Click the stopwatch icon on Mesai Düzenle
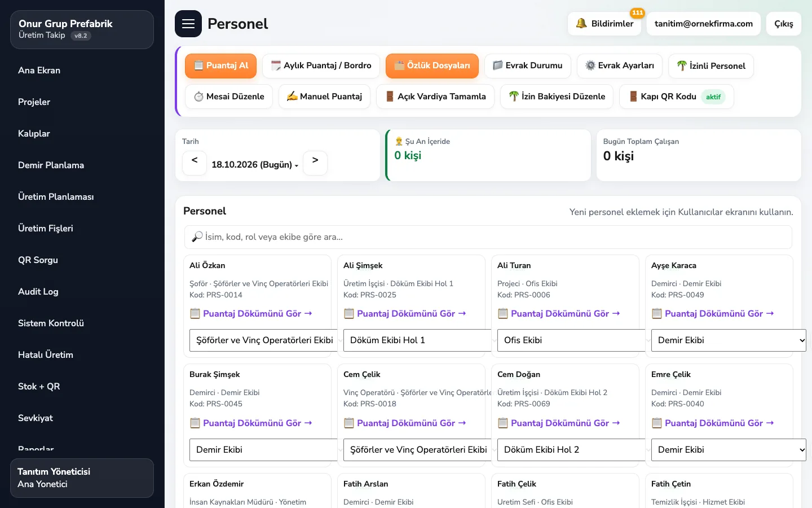Viewport: 812px width, 508px height. click(x=198, y=97)
